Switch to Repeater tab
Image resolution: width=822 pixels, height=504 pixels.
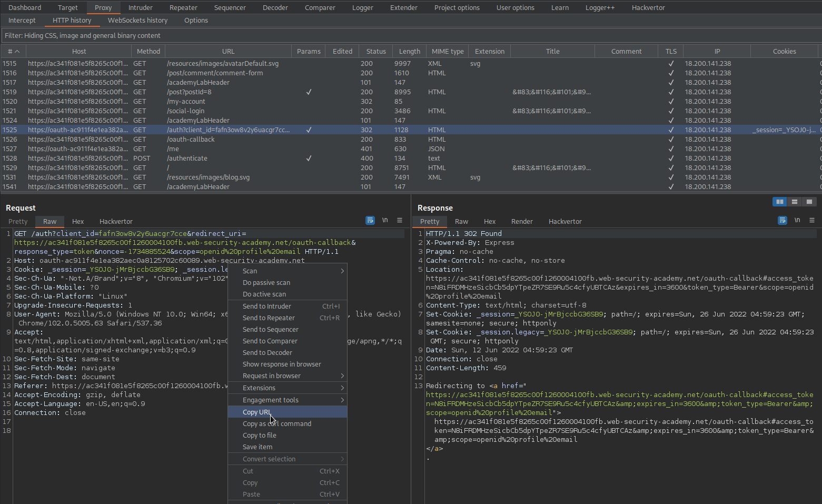pyautogui.click(x=183, y=7)
